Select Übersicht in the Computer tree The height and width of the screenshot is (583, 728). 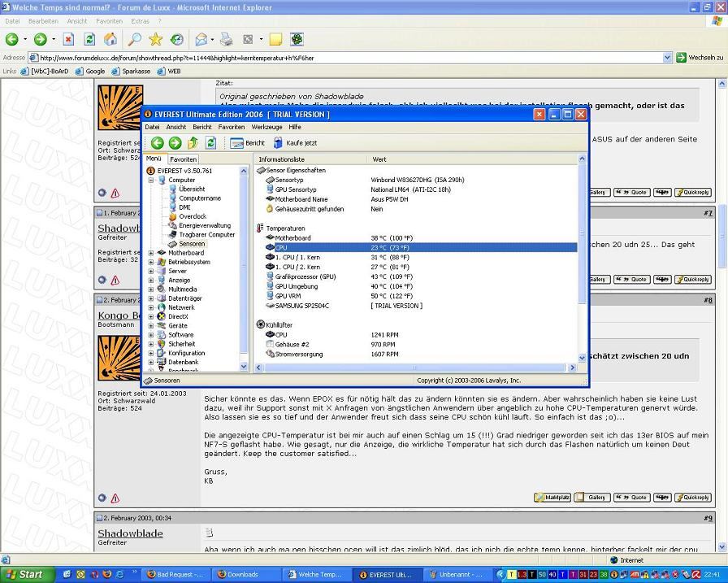pyautogui.click(x=192, y=189)
